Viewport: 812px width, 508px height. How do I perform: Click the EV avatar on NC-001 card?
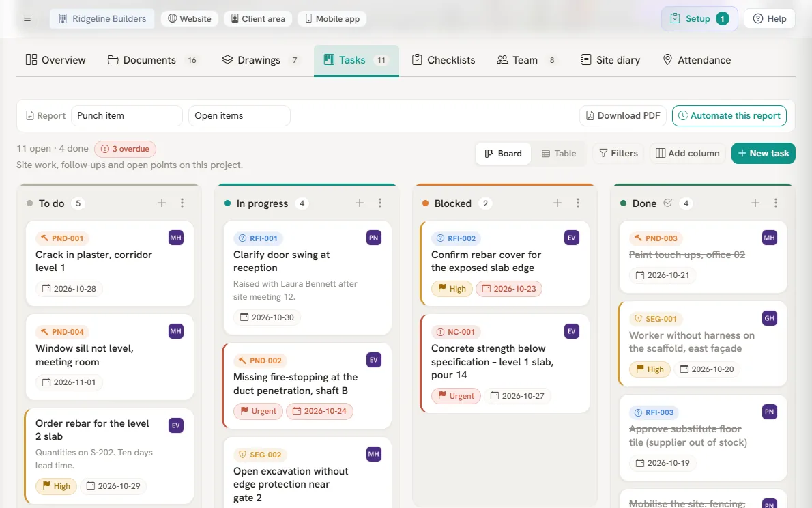coord(572,331)
